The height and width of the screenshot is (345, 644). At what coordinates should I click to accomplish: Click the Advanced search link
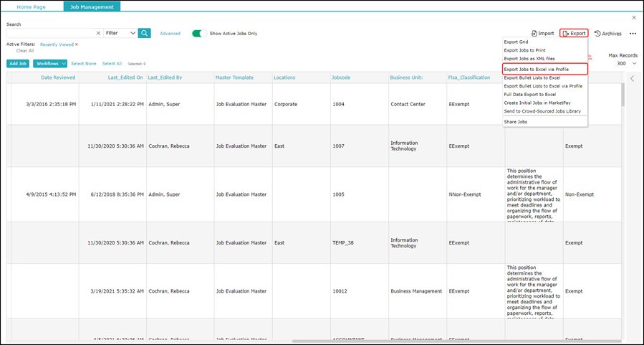pos(170,34)
